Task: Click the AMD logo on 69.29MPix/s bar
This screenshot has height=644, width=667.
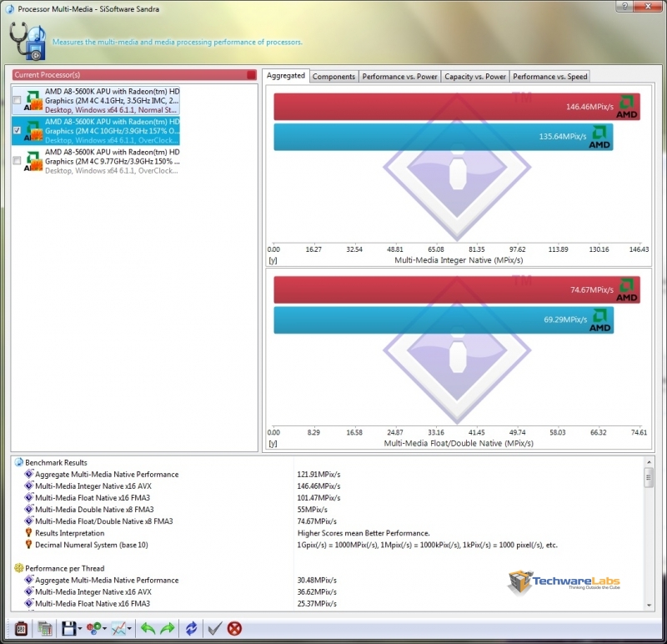Action: tap(599, 320)
